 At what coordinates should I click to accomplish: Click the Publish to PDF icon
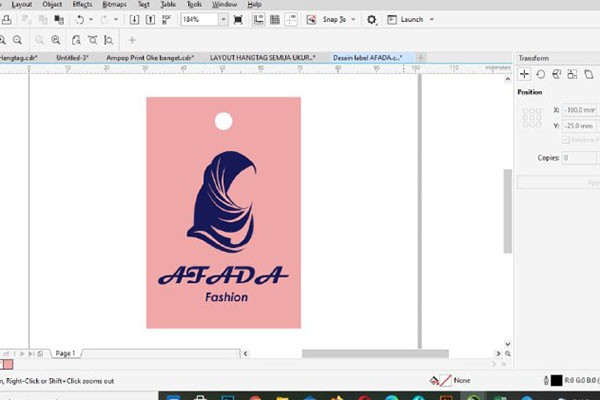point(166,20)
